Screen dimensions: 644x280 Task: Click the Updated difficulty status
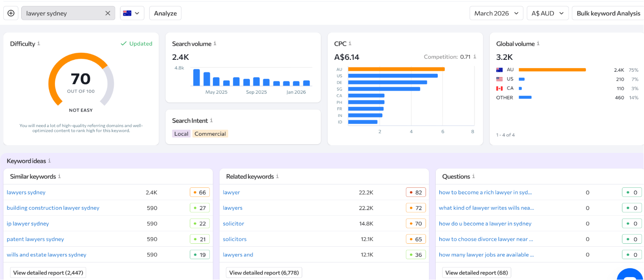[137, 44]
